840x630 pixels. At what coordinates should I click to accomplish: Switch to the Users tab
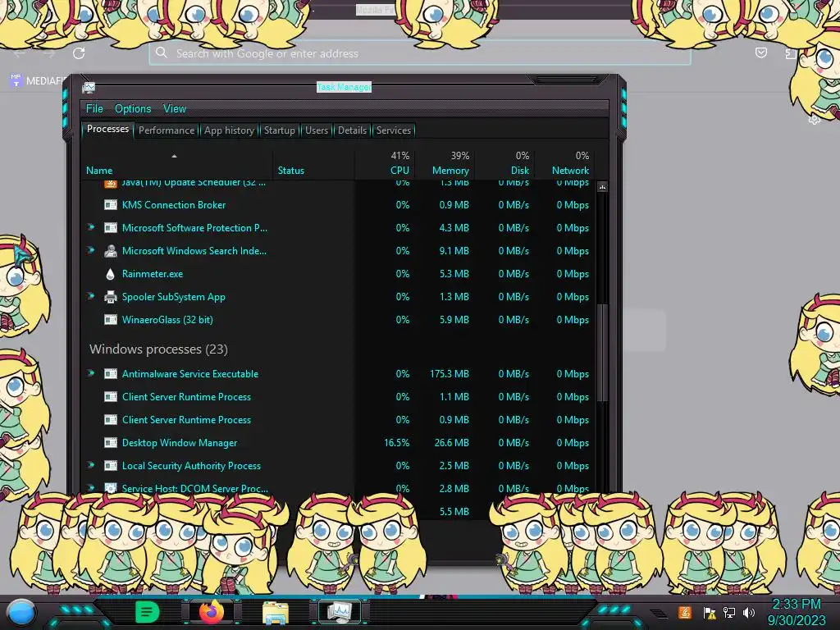(x=317, y=130)
